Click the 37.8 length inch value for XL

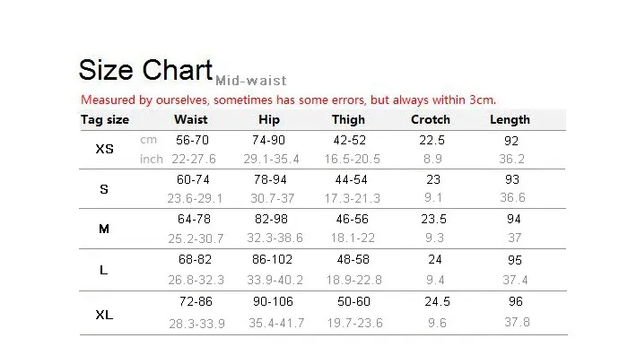point(517,322)
